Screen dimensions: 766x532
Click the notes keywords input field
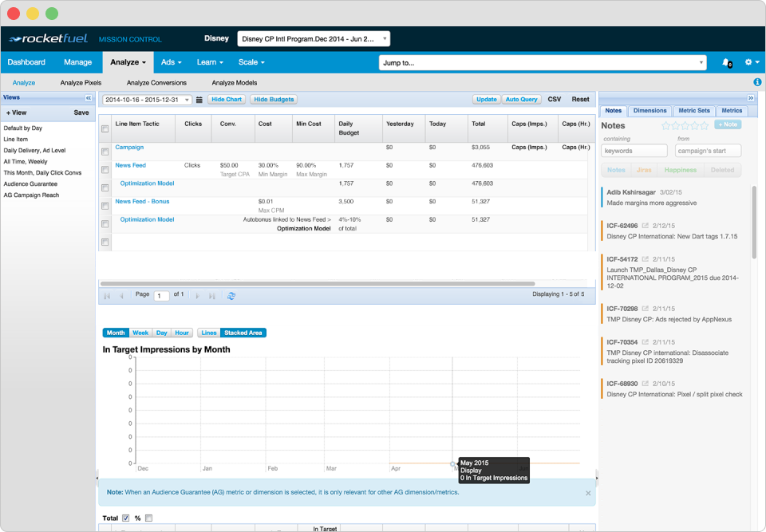[634, 151]
